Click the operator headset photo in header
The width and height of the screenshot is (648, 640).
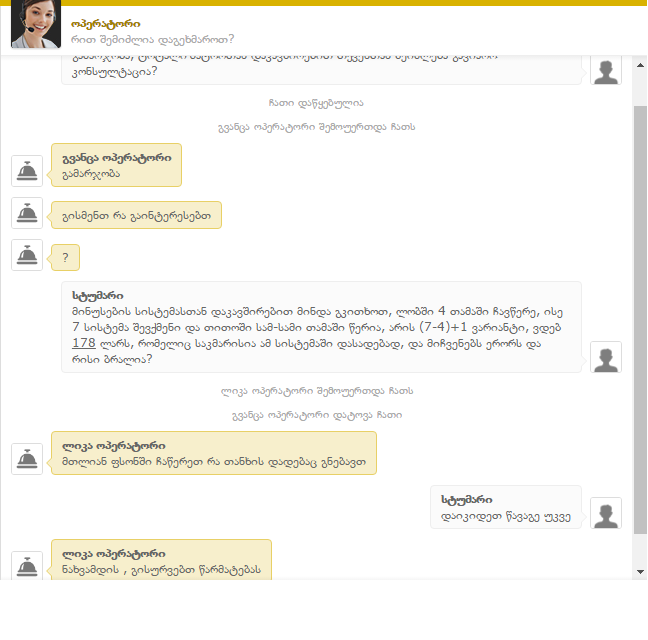pyautogui.click(x=36, y=24)
